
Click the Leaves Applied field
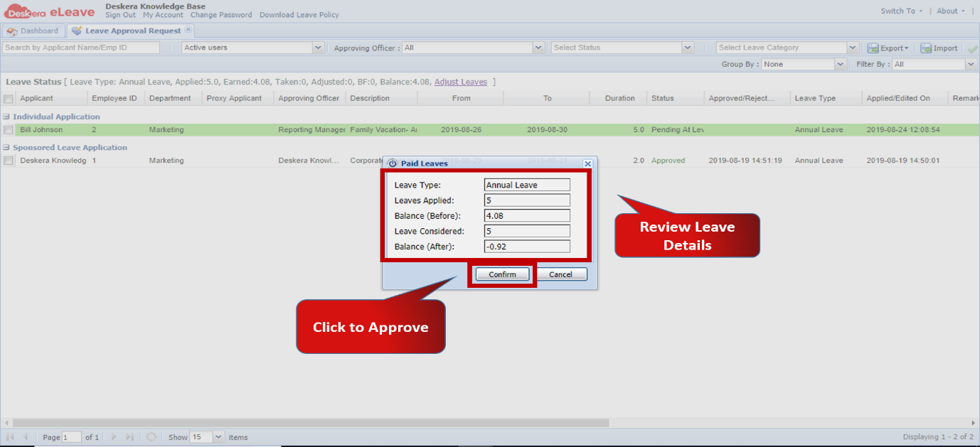527,200
